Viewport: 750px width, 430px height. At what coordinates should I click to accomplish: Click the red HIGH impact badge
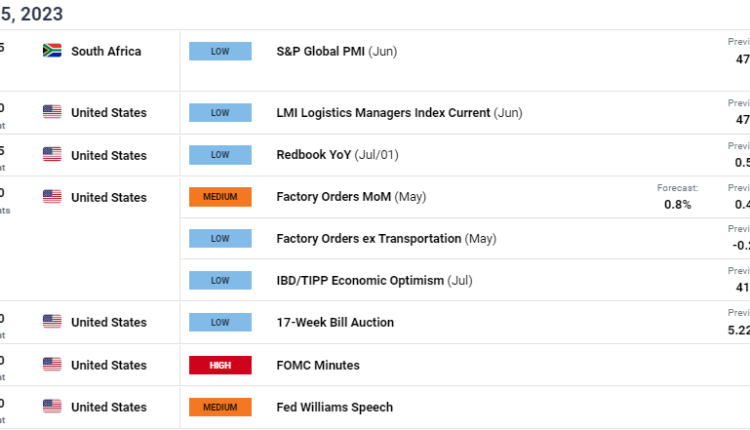tap(220, 365)
